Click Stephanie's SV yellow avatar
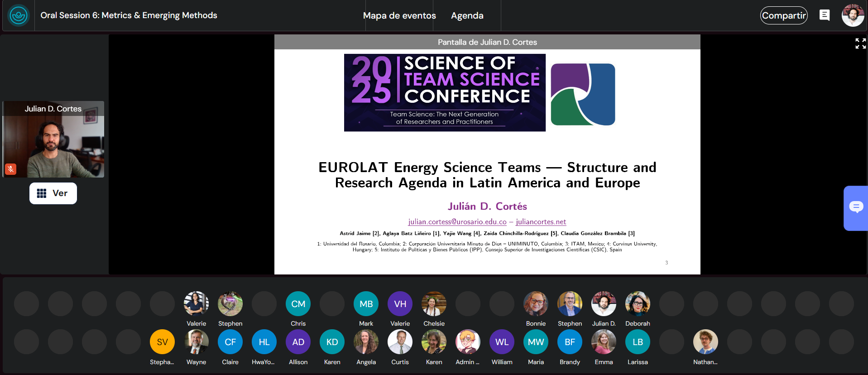The height and width of the screenshot is (375, 868). click(x=162, y=342)
